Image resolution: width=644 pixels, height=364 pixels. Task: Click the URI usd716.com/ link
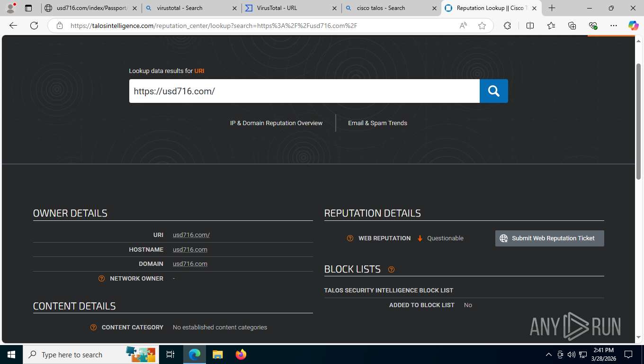tap(191, 235)
